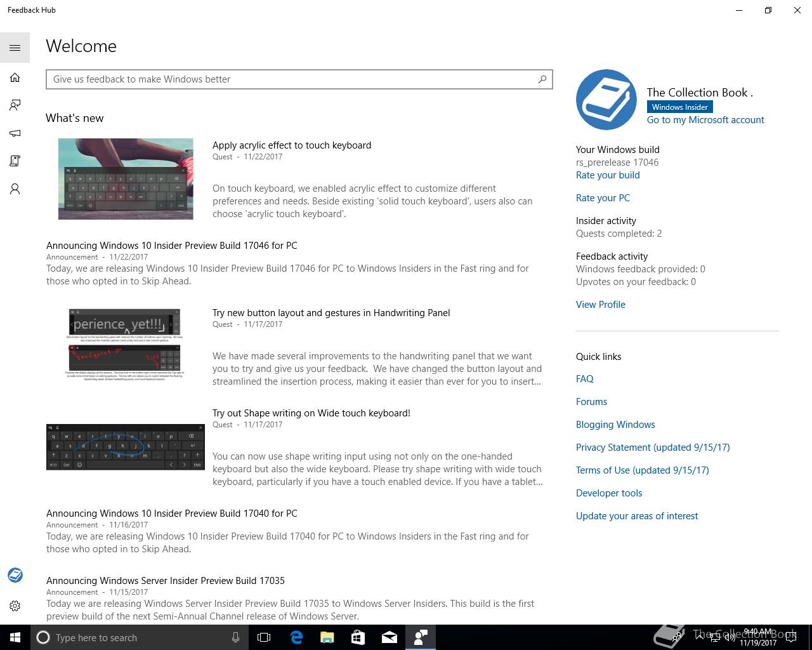The width and height of the screenshot is (812, 650).
Task: Open Windows Server Build 17035 announcement
Action: 166,581
